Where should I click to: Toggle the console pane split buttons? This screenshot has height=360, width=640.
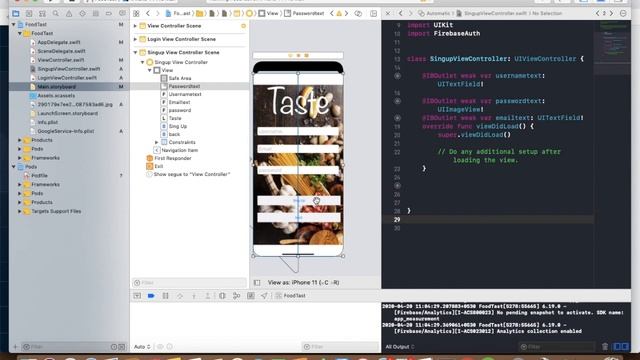coord(621,347)
